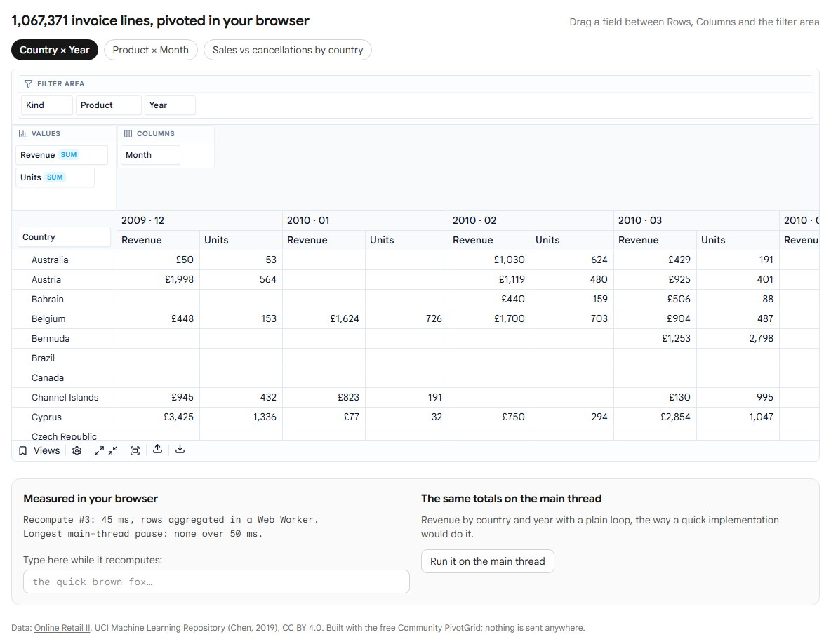Switch to the Country × Year tab

pyautogui.click(x=55, y=50)
